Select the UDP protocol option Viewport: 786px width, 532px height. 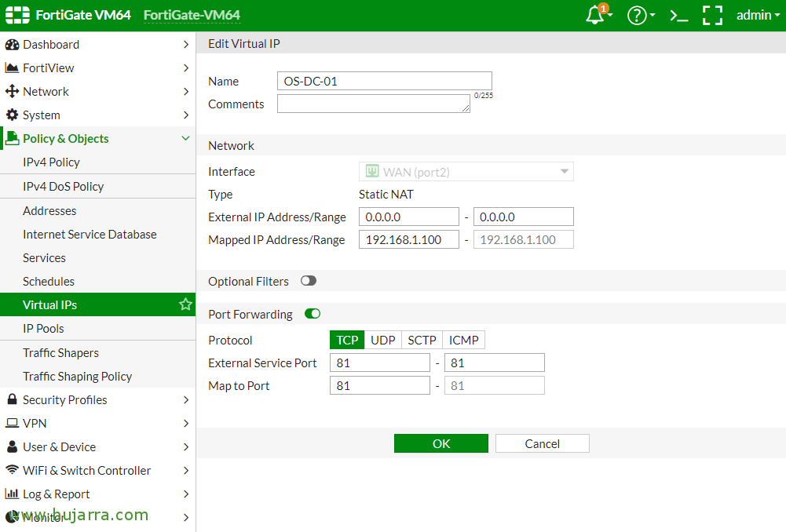point(383,340)
